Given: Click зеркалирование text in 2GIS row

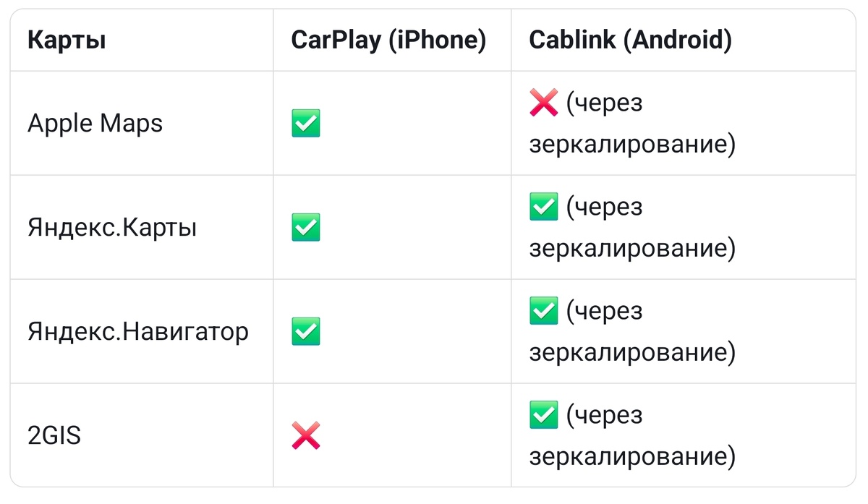Looking at the screenshot, I should [633, 457].
